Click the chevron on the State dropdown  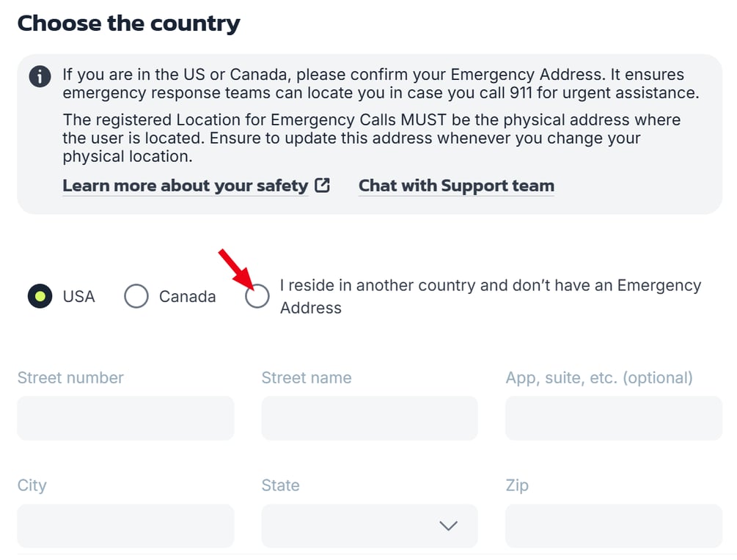click(x=448, y=526)
